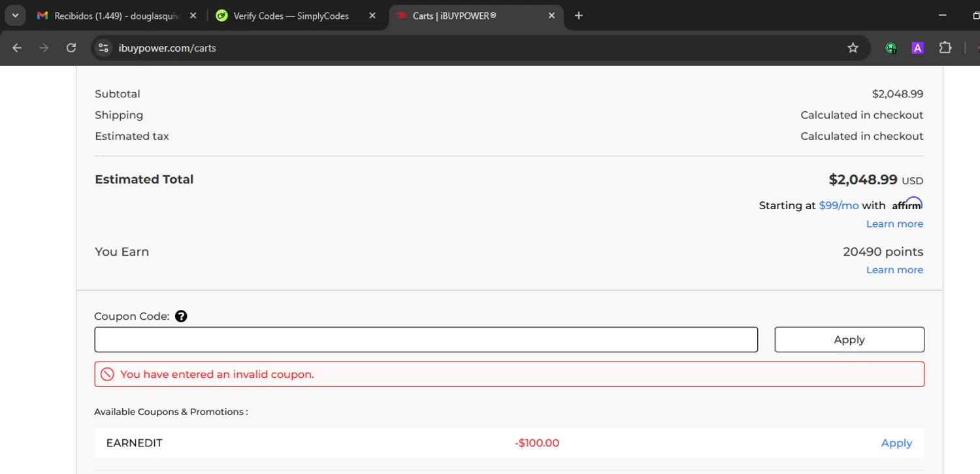Click Calculated in checkout in the Shipping row

click(x=862, y=115)
